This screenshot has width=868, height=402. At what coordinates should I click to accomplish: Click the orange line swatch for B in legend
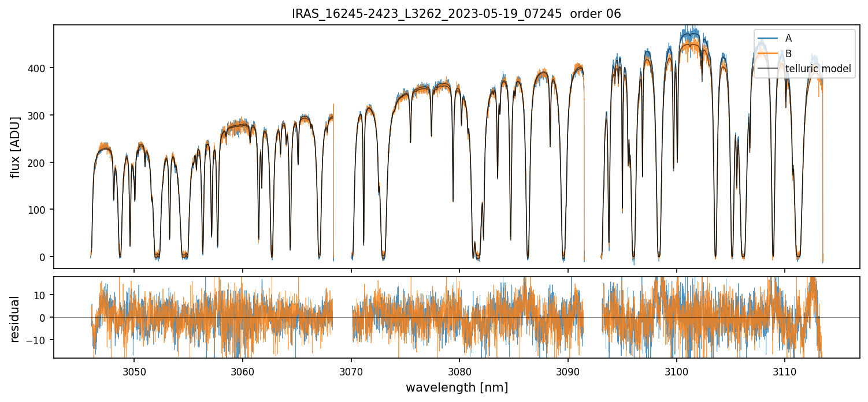[x=768, y=54]
